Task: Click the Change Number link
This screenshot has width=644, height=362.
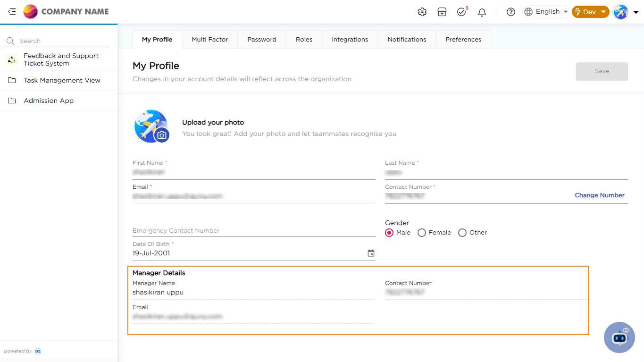Action: click(x=599, y=195)
